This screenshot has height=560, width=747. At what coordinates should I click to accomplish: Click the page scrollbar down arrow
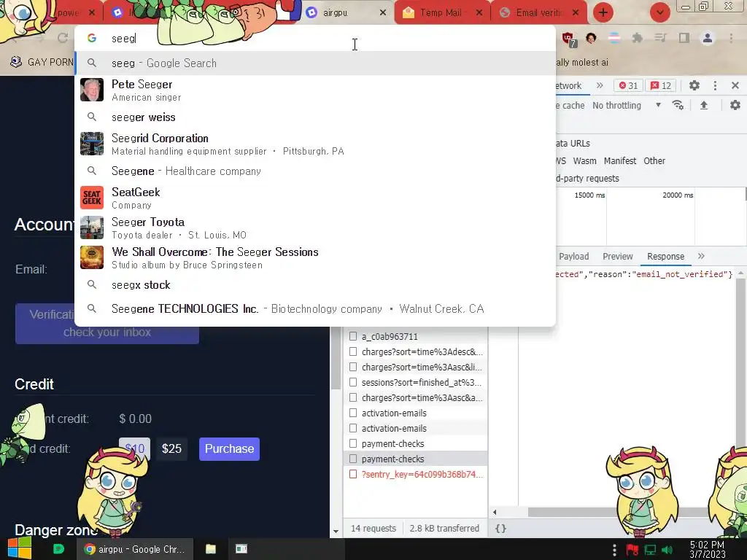(336, 531)
